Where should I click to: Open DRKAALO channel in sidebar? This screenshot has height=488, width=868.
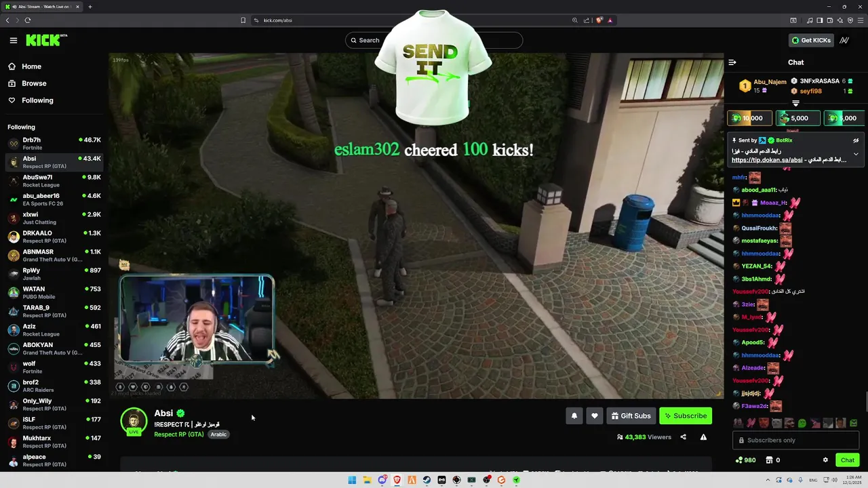(x=54, y=237)
